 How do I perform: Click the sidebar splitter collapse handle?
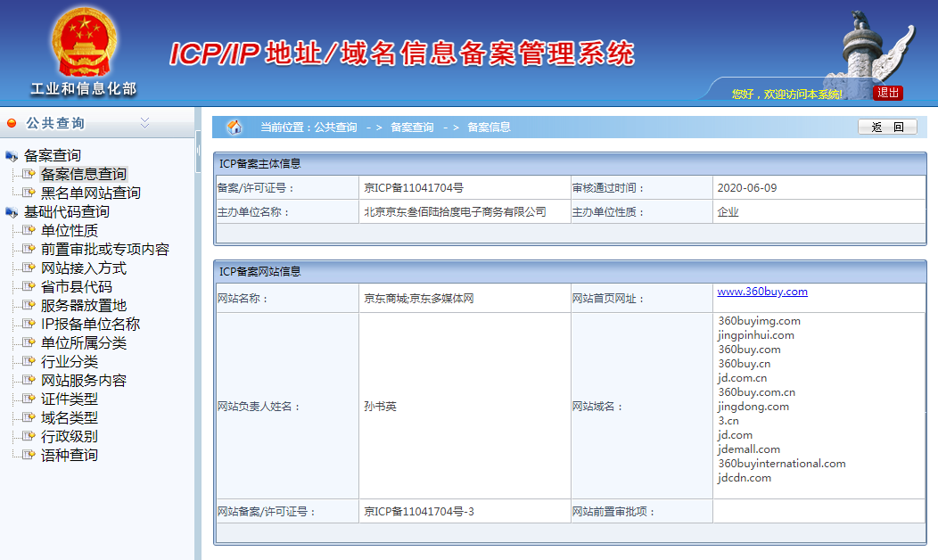click(198, 151)
